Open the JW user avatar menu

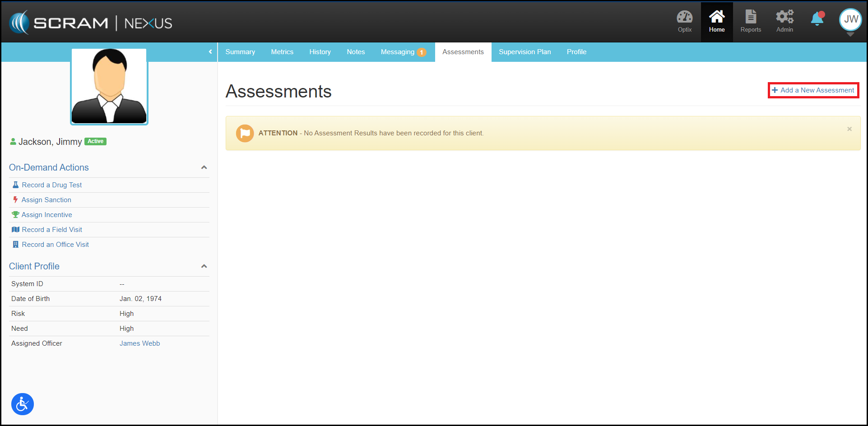tap(850, 20)
